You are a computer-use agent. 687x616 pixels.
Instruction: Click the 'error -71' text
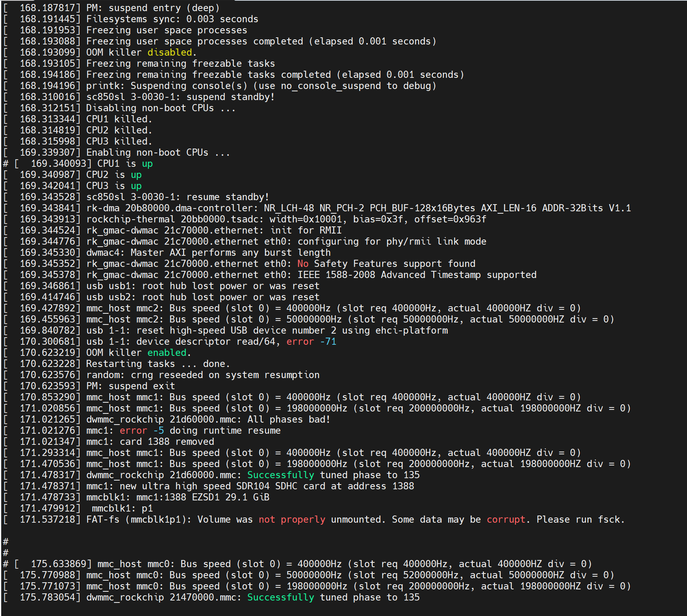click(311, 342)
